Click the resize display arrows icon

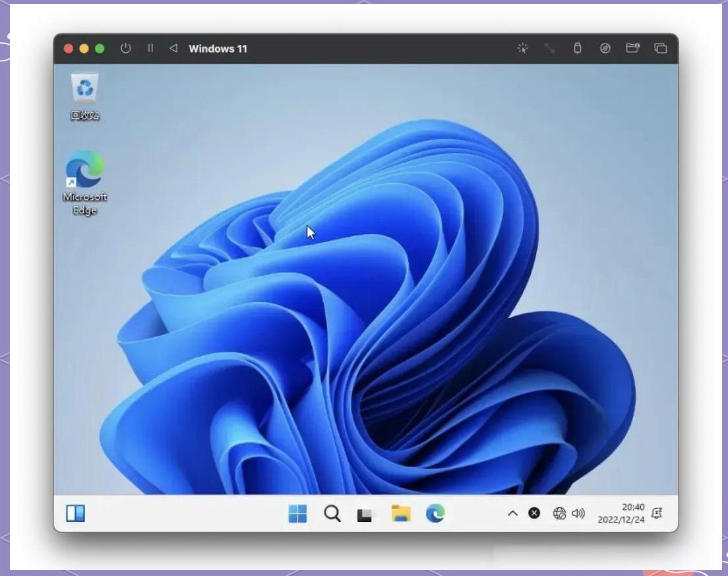click(x=550, y=48)
